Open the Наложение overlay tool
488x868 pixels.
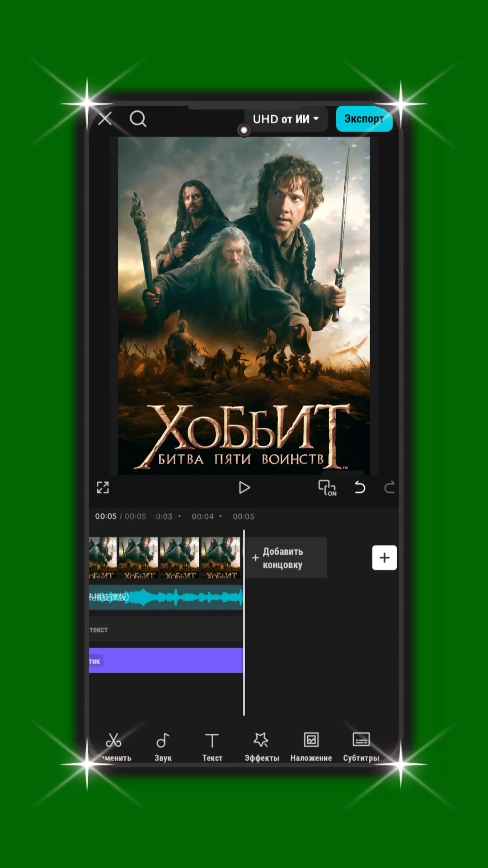pos(311,747)
